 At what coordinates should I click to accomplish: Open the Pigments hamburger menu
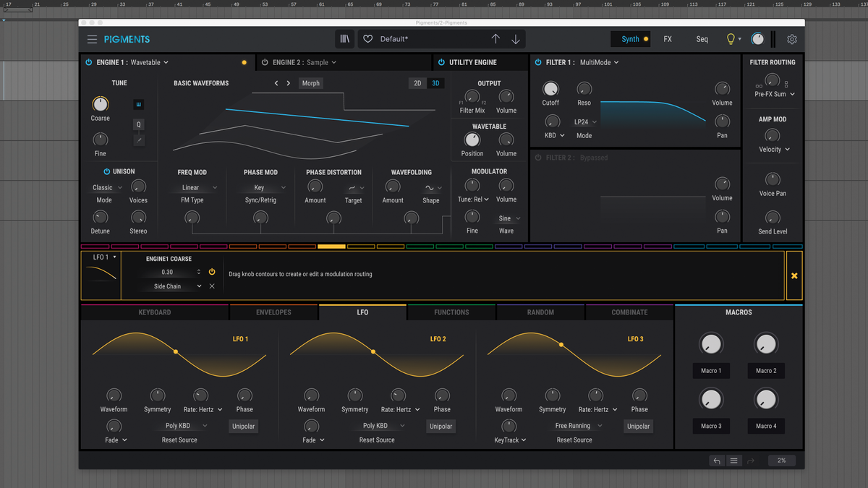pos(93,38)
